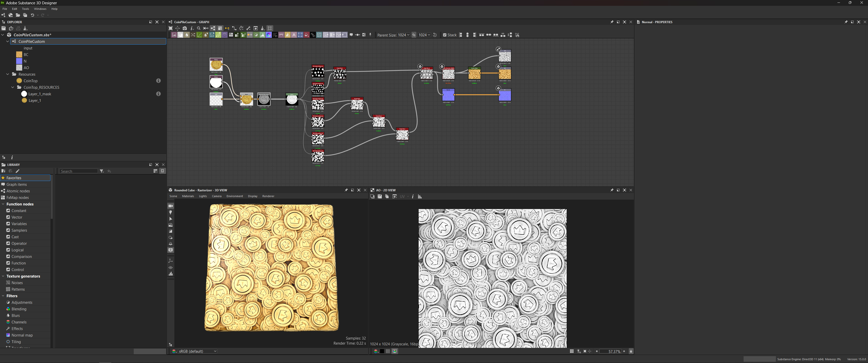Open the Environment menu in 3D view
This screenshot has height=363, width=868.
click(234, 196)
